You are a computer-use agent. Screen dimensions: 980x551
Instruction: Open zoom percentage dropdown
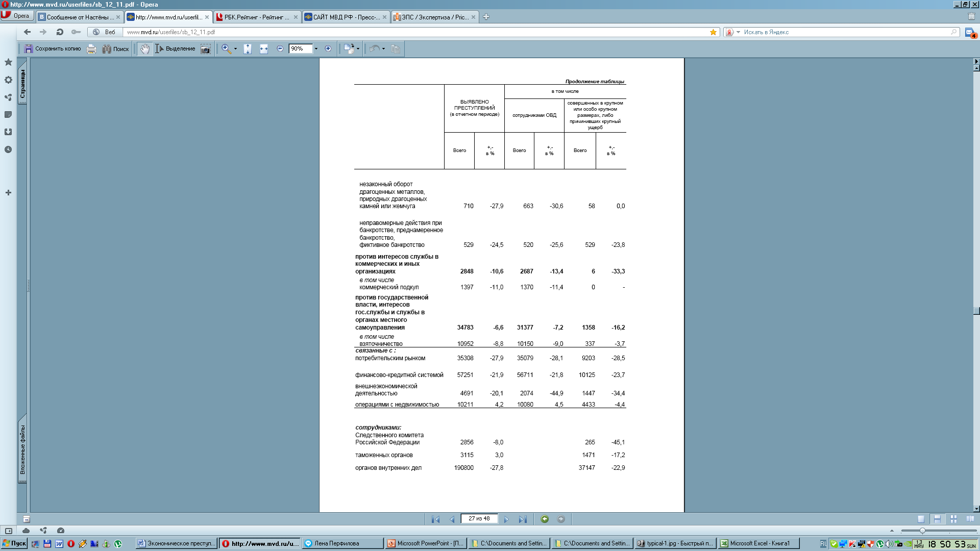(x=316, y=48)
